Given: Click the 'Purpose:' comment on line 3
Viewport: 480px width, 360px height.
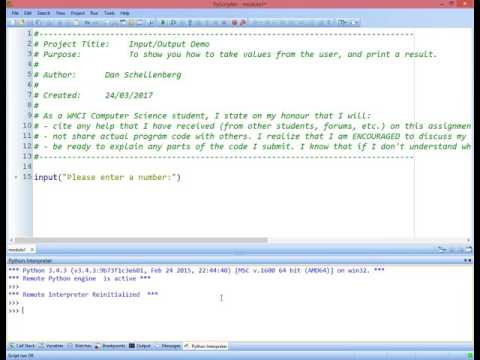Looking at the screenshot, I should click(235, 54).
